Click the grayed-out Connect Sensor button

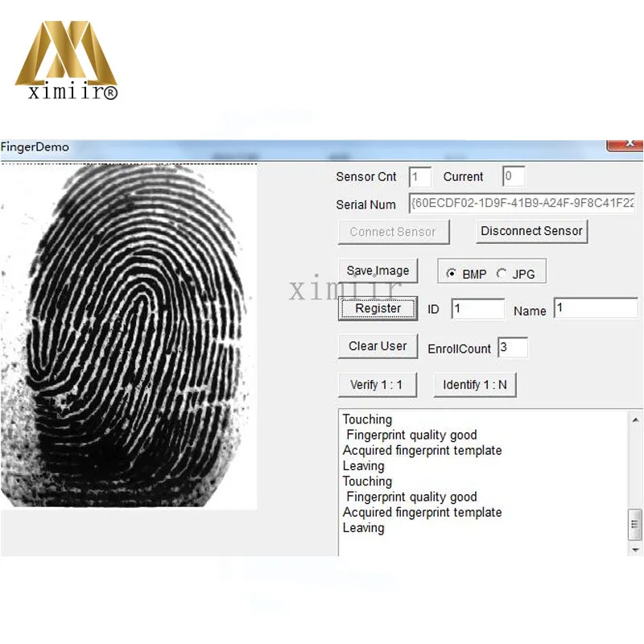pyautogui.click(x=394, y=232)
